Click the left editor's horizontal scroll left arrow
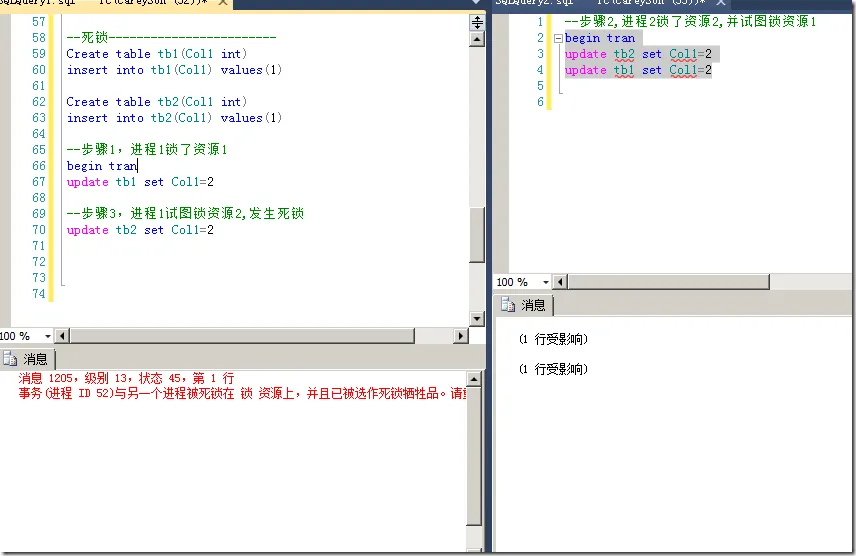Screen dimensions: 856x556 (62, 337)
